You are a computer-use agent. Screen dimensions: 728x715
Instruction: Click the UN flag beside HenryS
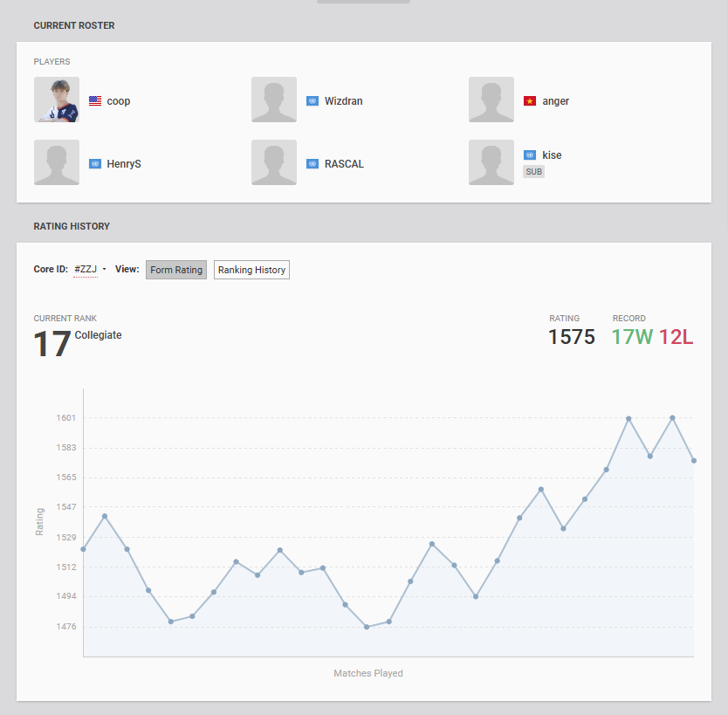pyautogui.click(x=95, y=164)
